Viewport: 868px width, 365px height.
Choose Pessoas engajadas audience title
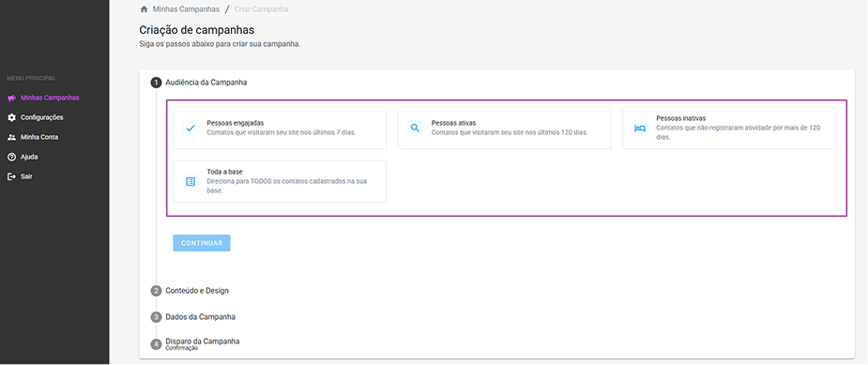[x=236, y=123]
